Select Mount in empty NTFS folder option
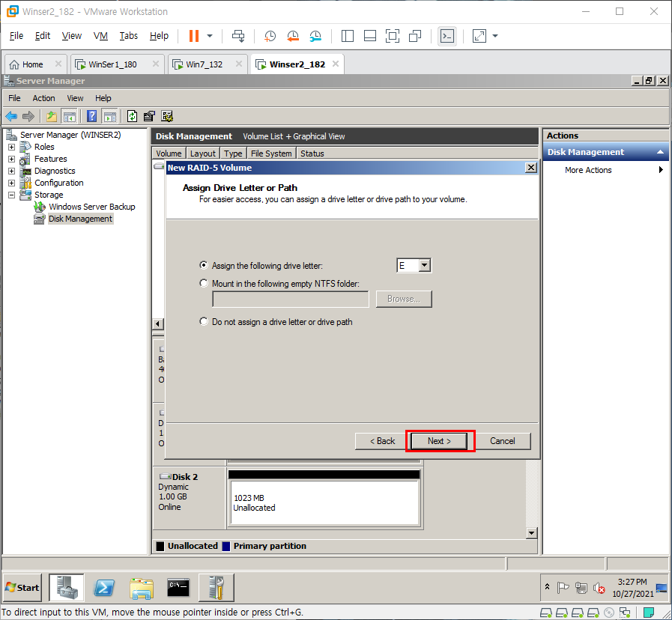This screenshot has height=620, width=672. pos(204,283)
